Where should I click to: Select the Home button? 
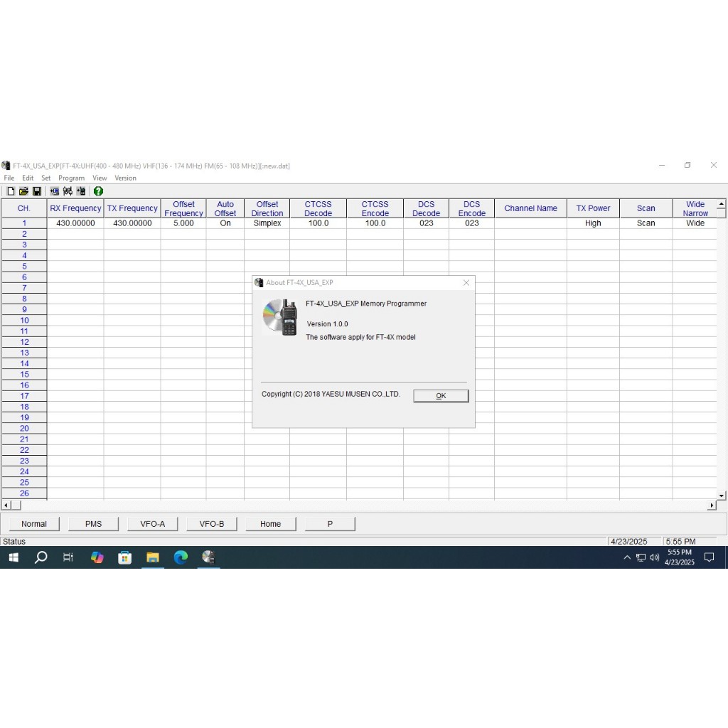point(271,524)
